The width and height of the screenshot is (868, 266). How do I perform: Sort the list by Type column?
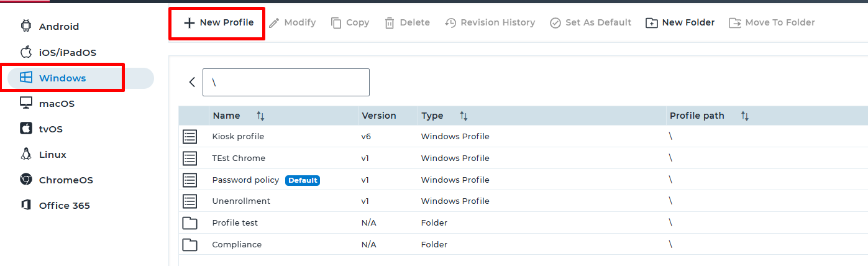coord(464,116)
